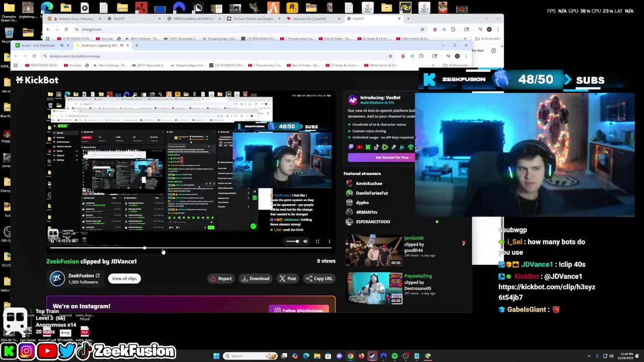Open Recycle Bin desktop icon
The image size is (644, 362).
click(8, 34)
